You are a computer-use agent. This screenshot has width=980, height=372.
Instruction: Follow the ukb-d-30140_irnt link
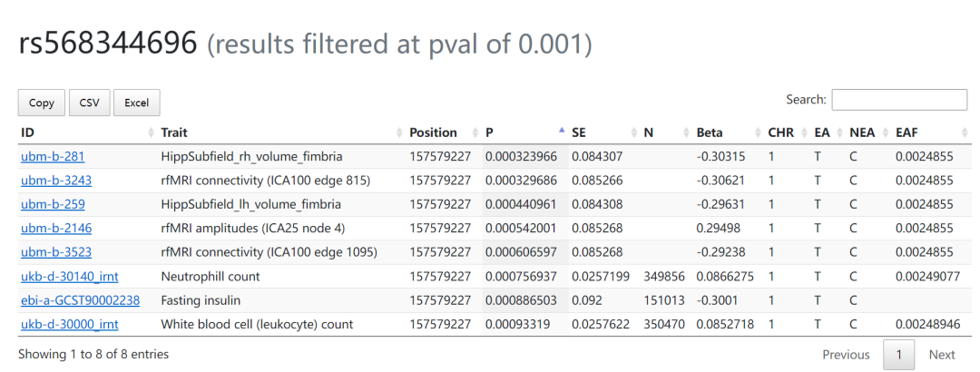point(69,276)
